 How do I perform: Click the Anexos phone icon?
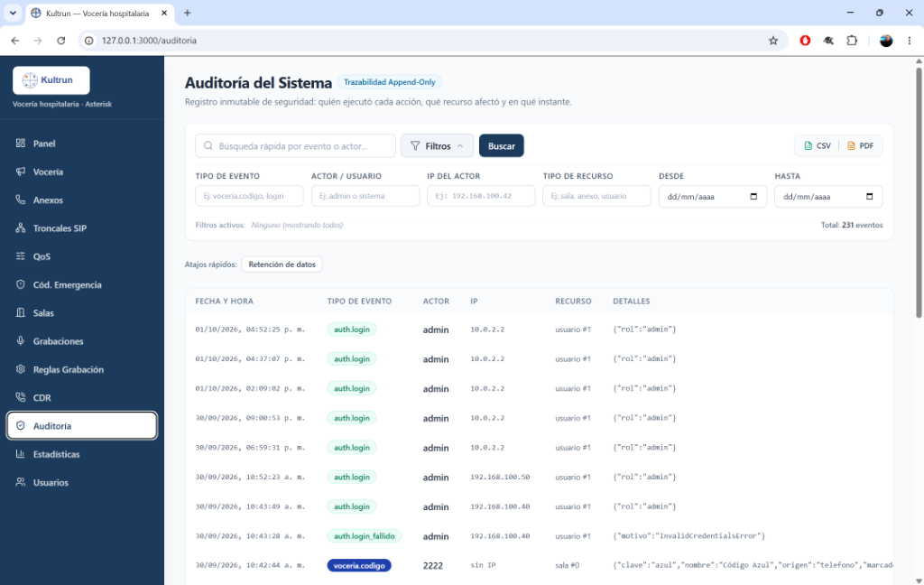click(21, 200)
